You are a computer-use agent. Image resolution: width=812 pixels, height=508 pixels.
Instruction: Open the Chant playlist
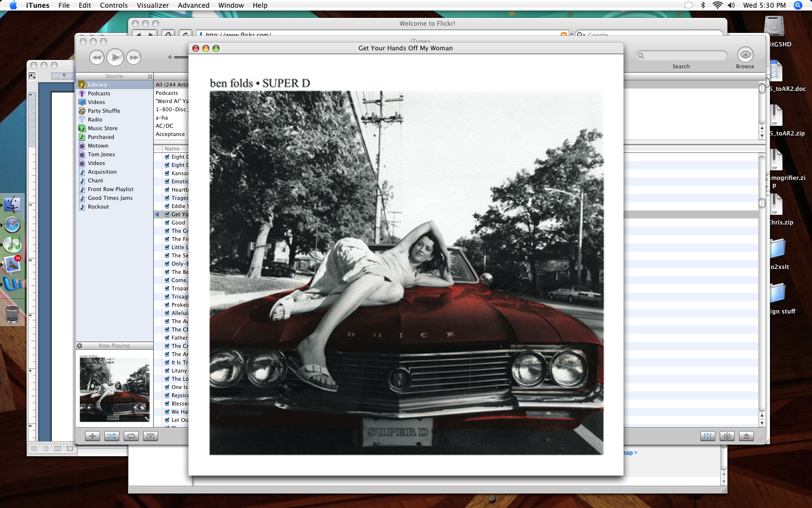click(x=115, y=180)
